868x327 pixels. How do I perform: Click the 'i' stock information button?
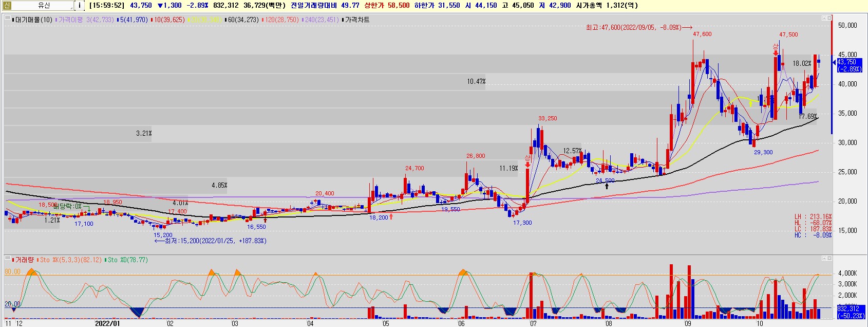[x=80, y=5]
